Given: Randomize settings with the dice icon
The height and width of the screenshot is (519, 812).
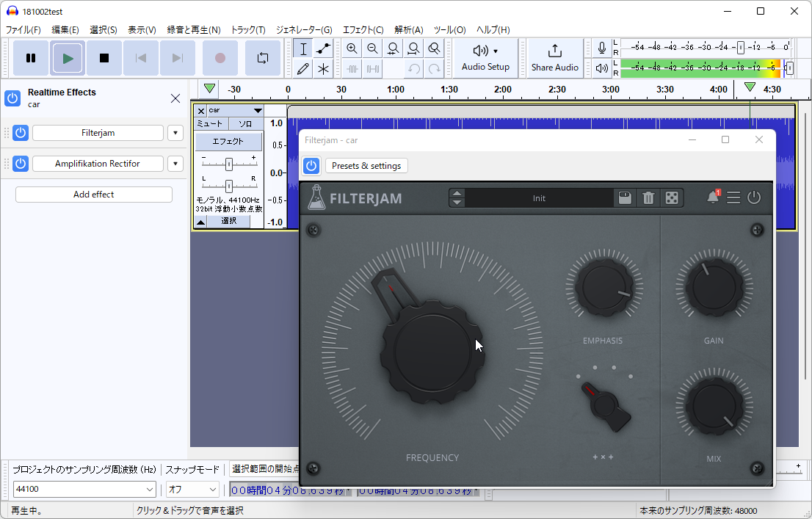Looking at the screenshot, I should click(x=672, y=197).
